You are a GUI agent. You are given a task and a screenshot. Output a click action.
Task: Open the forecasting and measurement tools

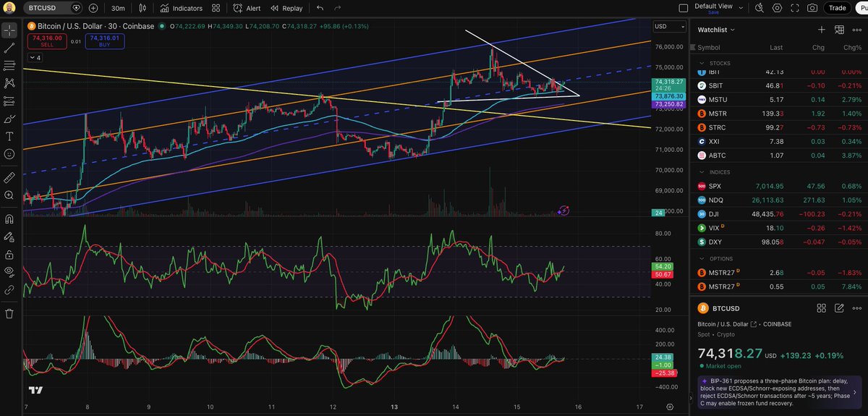(9, 101)
